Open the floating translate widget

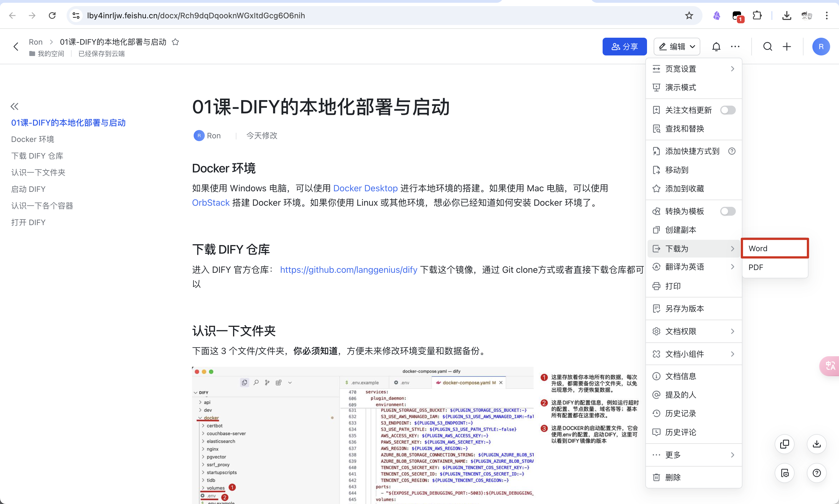[x=830, y=366]
